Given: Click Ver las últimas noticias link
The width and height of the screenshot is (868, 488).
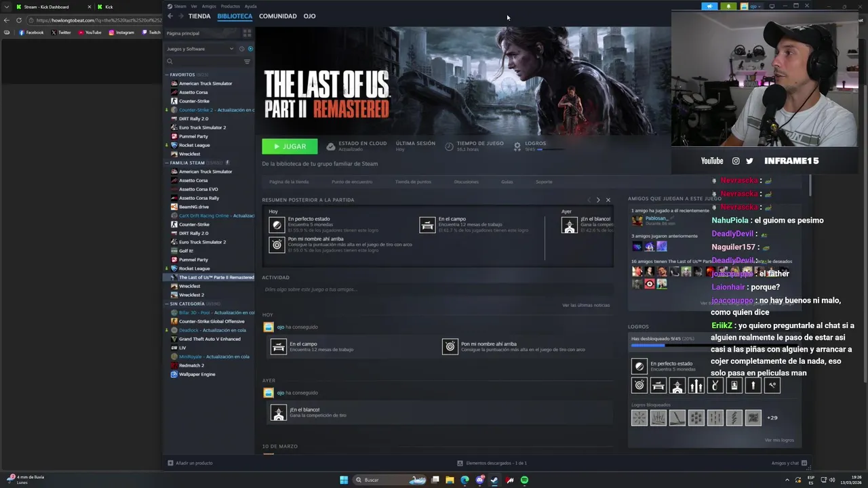Looking at the screenshot, I should pyautogui.click(x=586, y=305).
